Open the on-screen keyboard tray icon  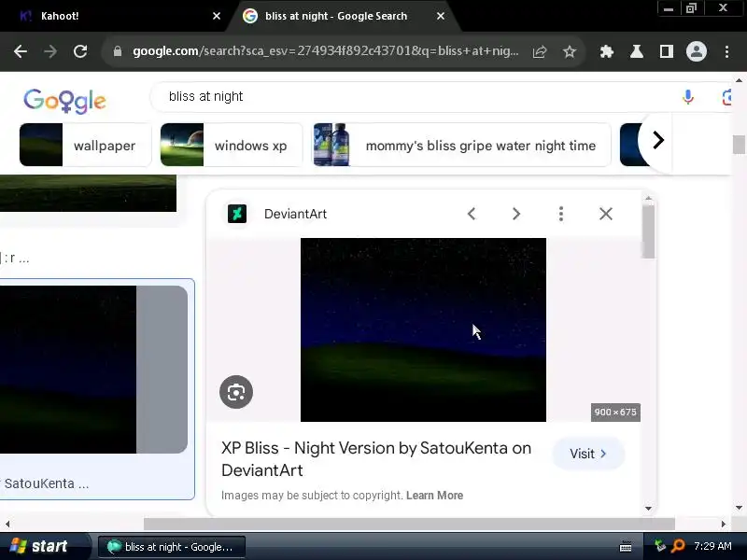click(626, 547)
